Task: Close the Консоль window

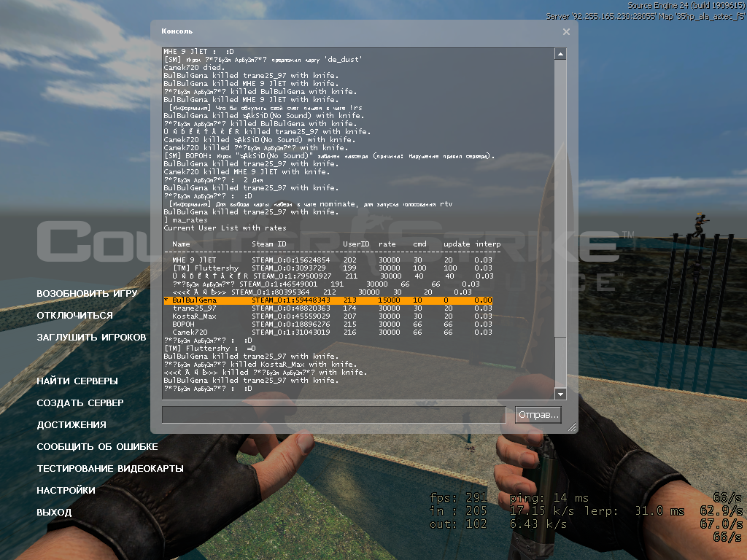Action: point(566,32)
